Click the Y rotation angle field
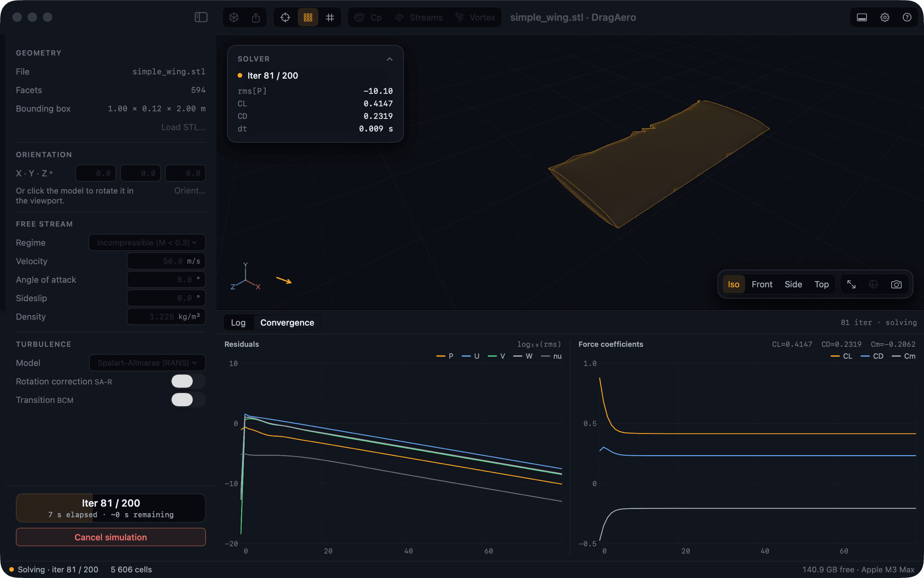The width and height of the screenshot is (924, 578). tap(140, 173)
